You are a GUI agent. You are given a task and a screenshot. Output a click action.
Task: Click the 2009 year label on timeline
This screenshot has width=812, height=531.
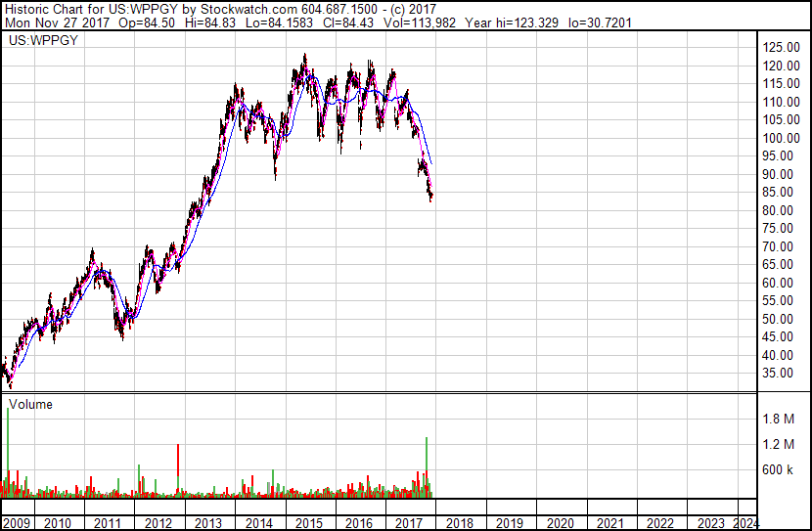tap(16, 523)
